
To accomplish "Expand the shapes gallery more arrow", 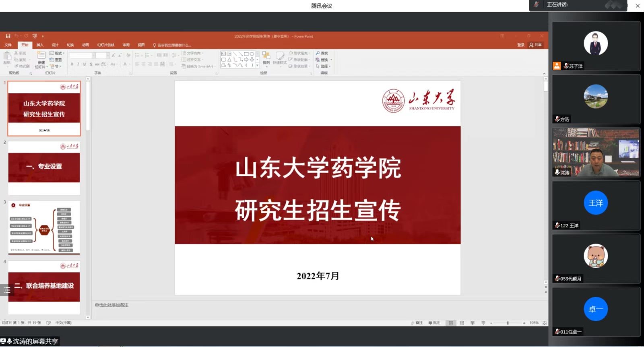I will click(257, 65).
